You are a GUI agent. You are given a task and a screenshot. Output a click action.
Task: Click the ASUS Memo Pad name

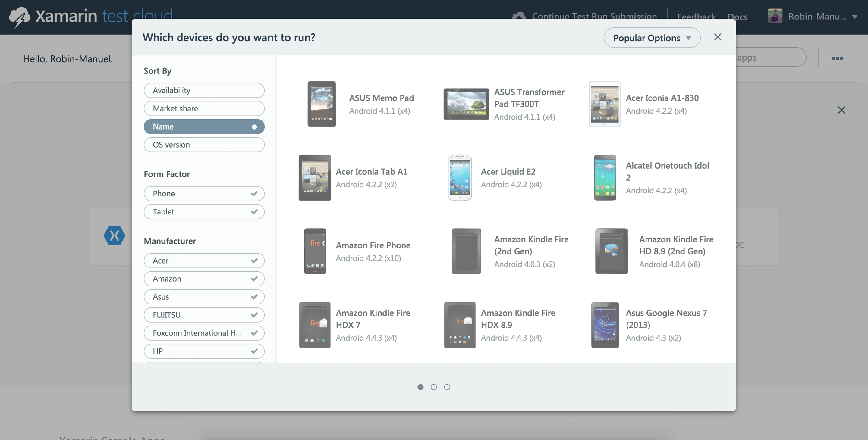[x=382, y=98]
